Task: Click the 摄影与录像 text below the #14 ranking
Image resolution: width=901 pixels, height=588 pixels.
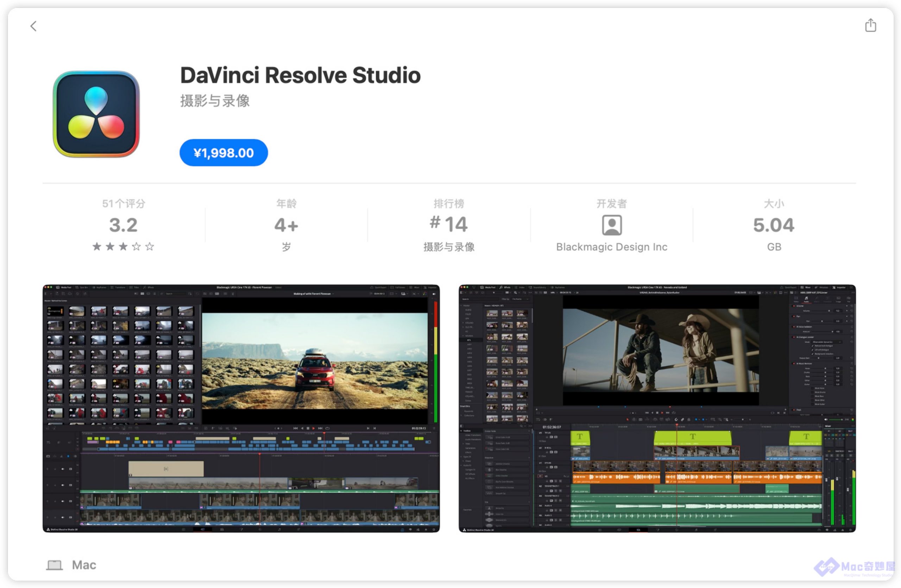Action: (x=449, y=247)
